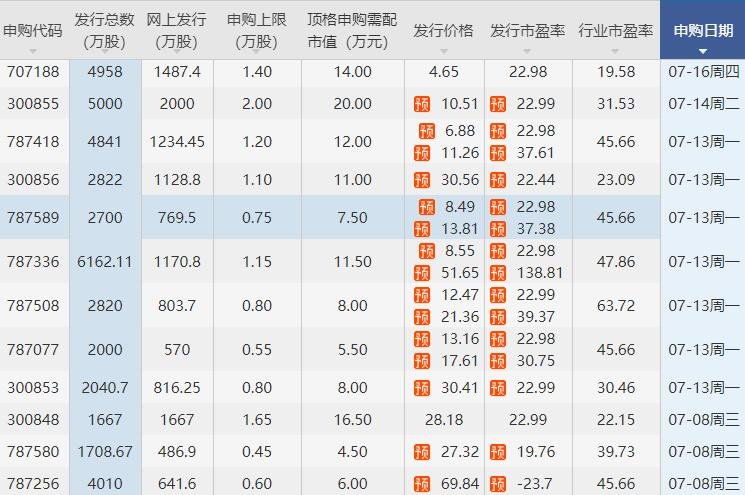This screenshot has height=495, width=745.
Task: Click the 07-16周四 date cell
Action: point(704,72)
